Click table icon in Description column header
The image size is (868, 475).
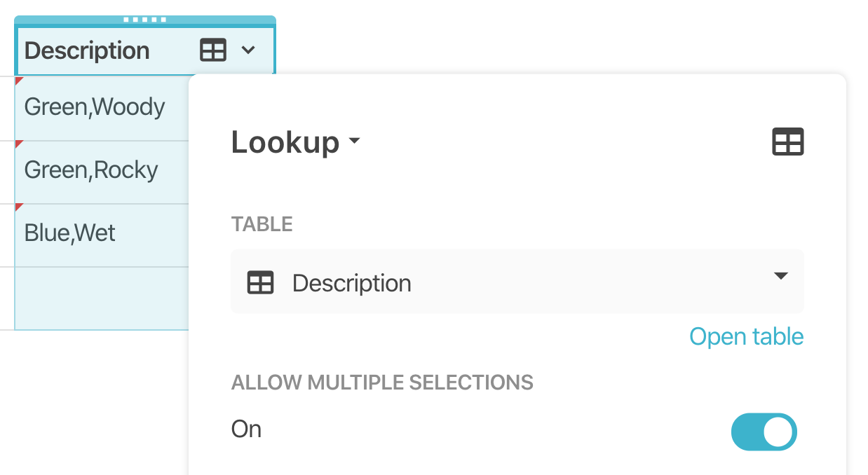(213, 50)
